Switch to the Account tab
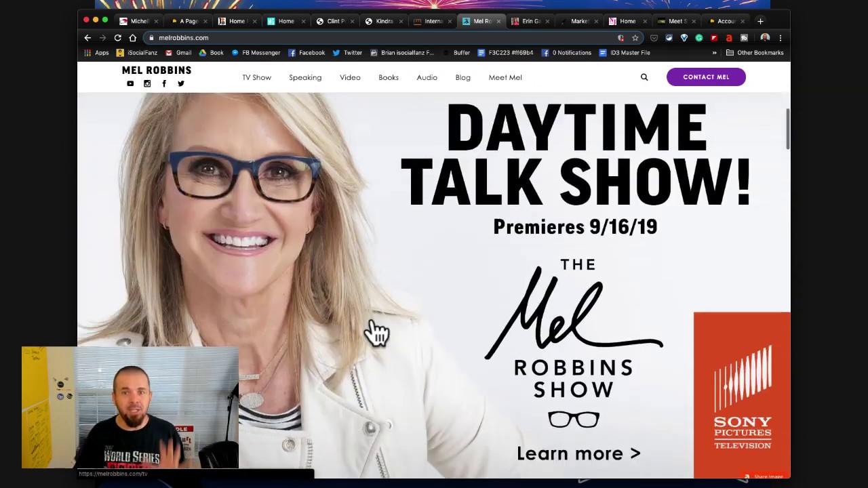 [726, 21]
